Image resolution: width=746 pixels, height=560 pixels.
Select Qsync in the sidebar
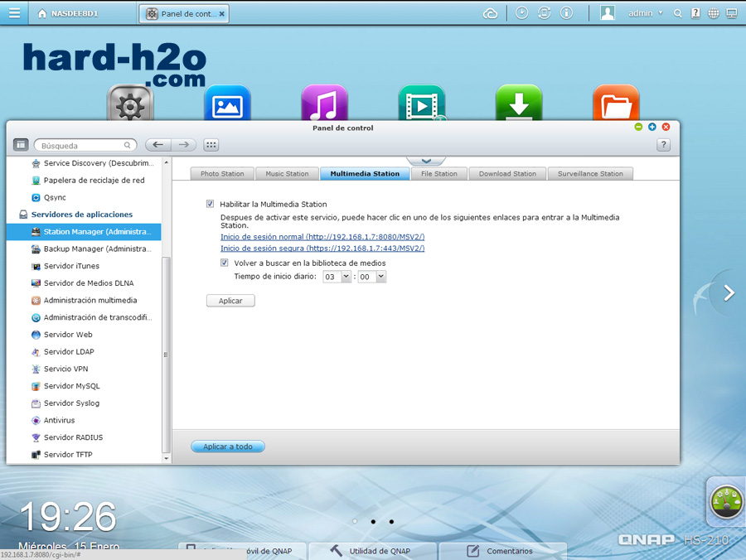click(x=84, y=197)
